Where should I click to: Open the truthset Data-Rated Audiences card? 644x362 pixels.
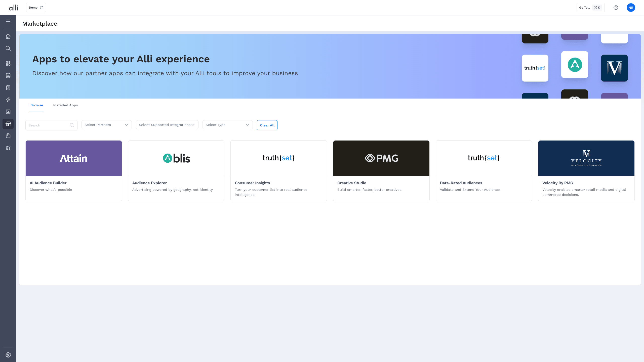484,171
